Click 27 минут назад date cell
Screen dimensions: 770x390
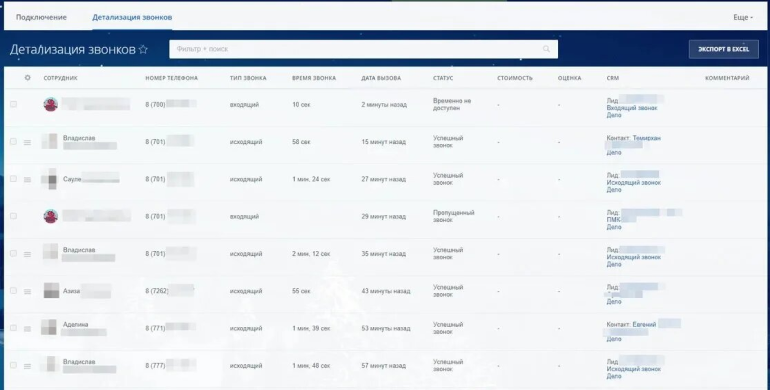coord(384,179)
